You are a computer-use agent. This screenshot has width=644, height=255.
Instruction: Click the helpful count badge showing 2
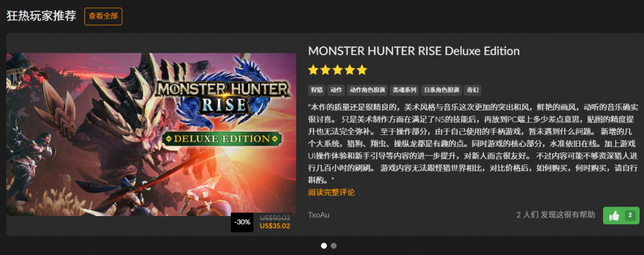coord(630,215)
